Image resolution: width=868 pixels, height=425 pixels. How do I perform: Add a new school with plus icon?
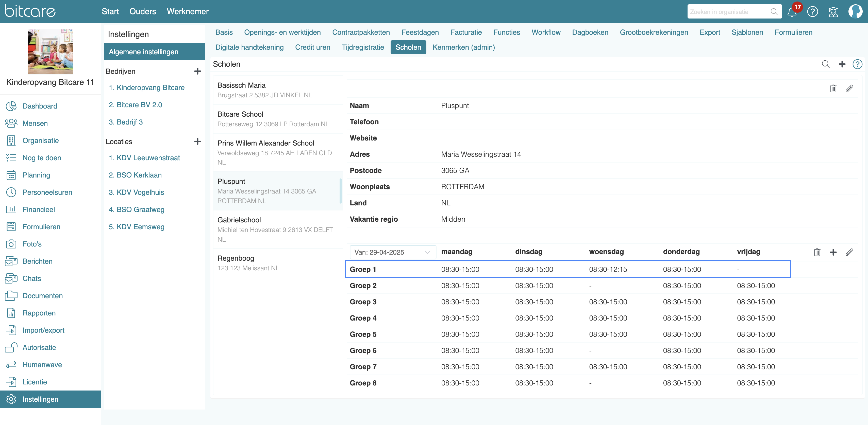coord(842,64)
